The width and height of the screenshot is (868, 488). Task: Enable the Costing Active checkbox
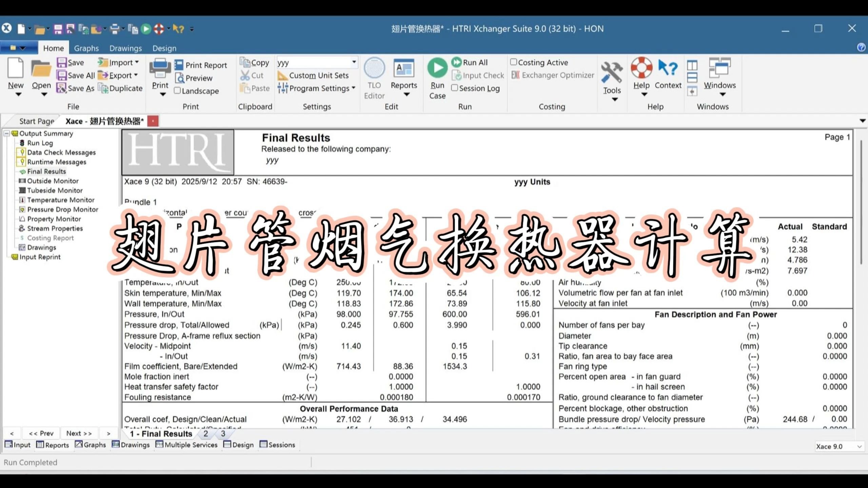[513, 62]
